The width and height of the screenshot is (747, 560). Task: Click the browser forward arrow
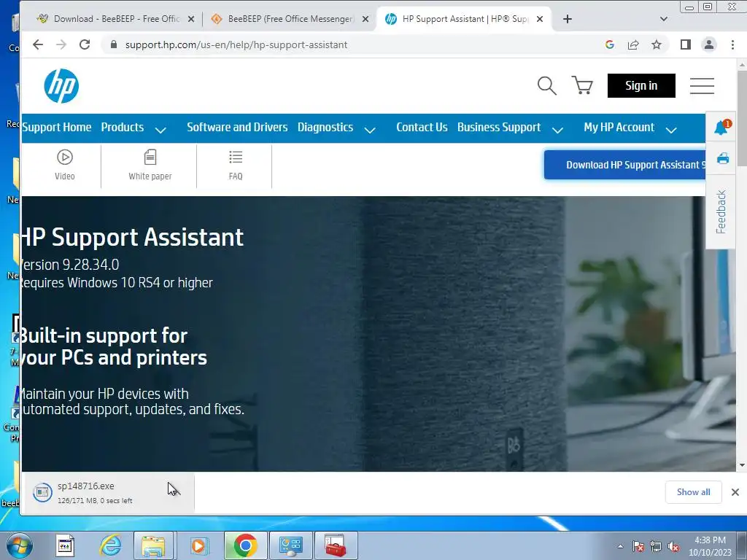61,44
